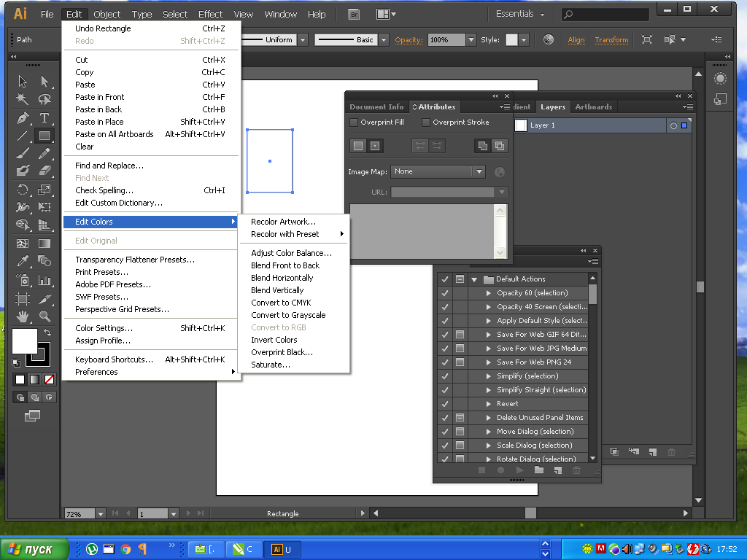Click the Align link in control bar
The image size is (747, 560).
click(576, 40)
